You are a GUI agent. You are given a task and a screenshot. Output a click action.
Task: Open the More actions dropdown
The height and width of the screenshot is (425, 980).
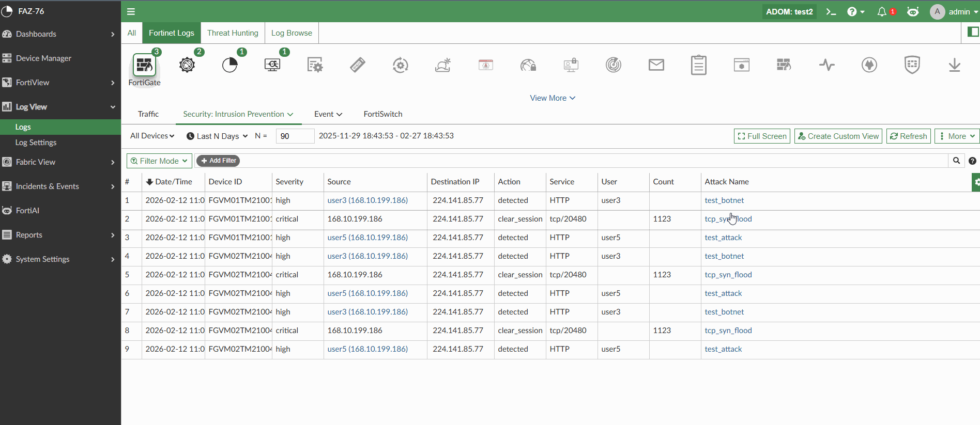[x=957, y=136]
